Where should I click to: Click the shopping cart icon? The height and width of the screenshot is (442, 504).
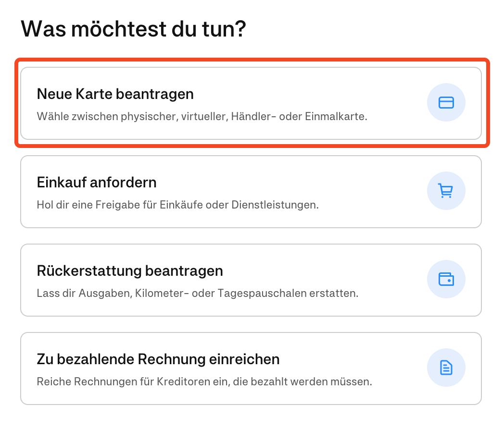pyautogui.click(x=446, y=191)
